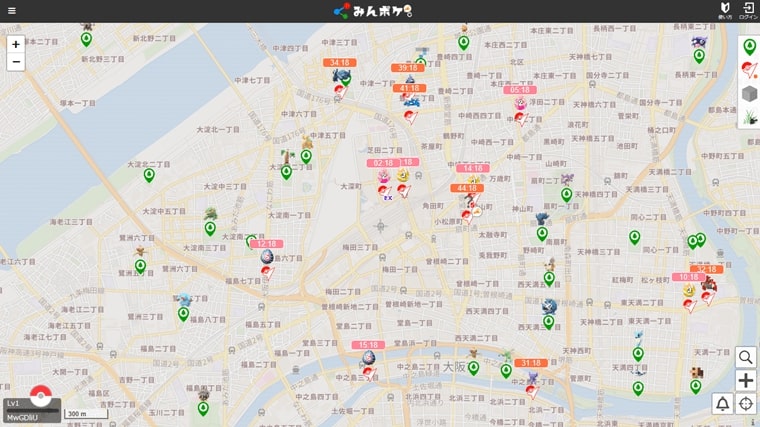The width and height of the screenshot is (760, 427).
Task: Click the Pokestop near 本庄西二丁目
Action: pos(464,43)
